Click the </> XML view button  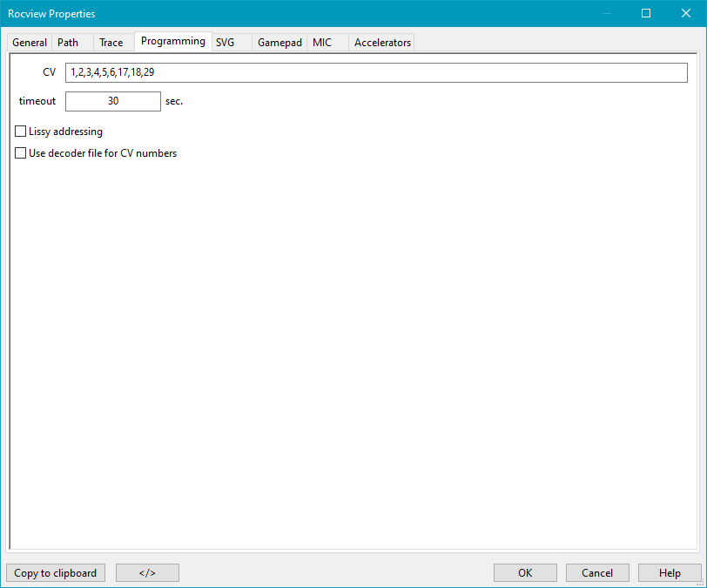147,573
